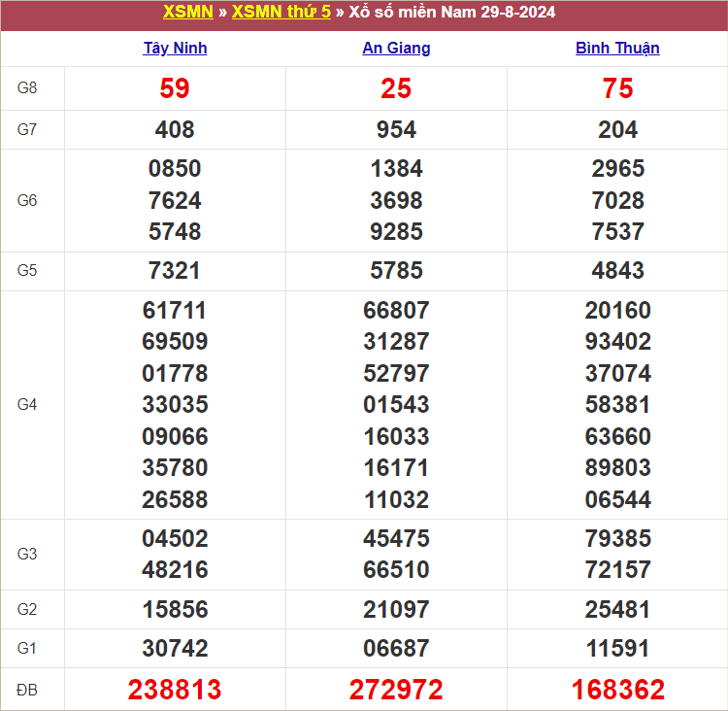The height and width of the screenshot is (711, 728).
Task: Click the header text Xổ số miền Nam 29-8-2024
Action: [452, 13]
